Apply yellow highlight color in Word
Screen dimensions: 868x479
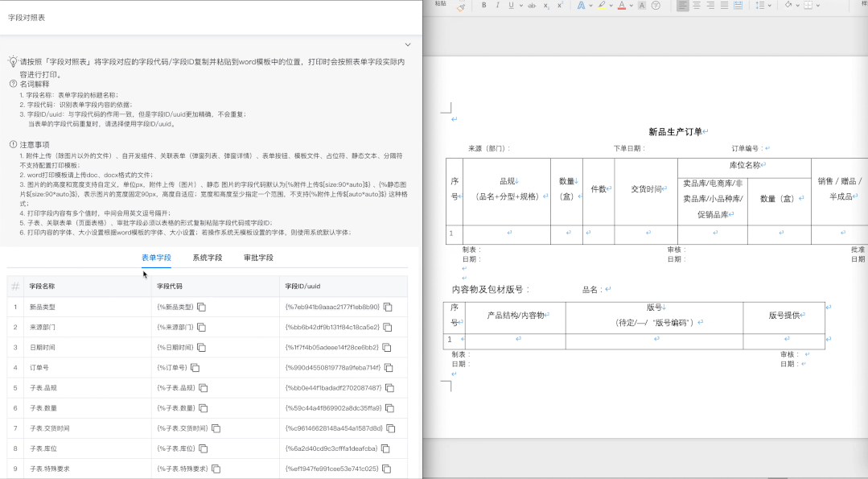click(601, 5)
